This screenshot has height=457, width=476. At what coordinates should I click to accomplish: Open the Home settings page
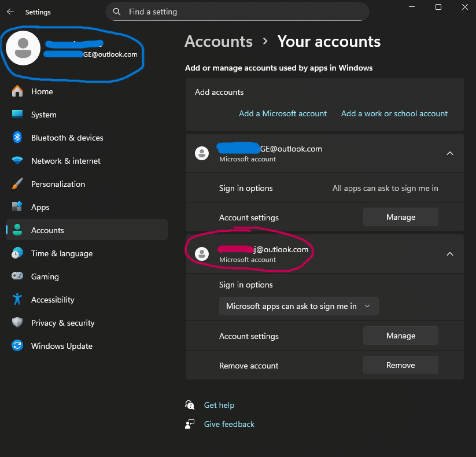coord(87,91)
